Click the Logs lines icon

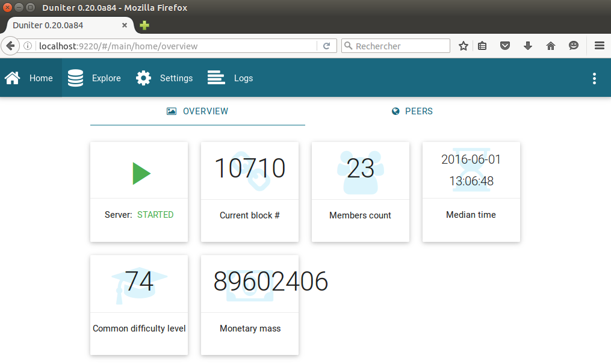click(x=216, y=78)
